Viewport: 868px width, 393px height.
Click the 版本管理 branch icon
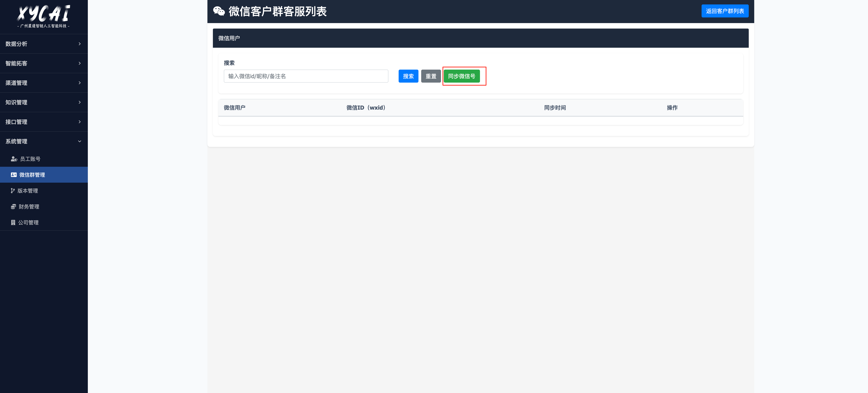(13, 191)
